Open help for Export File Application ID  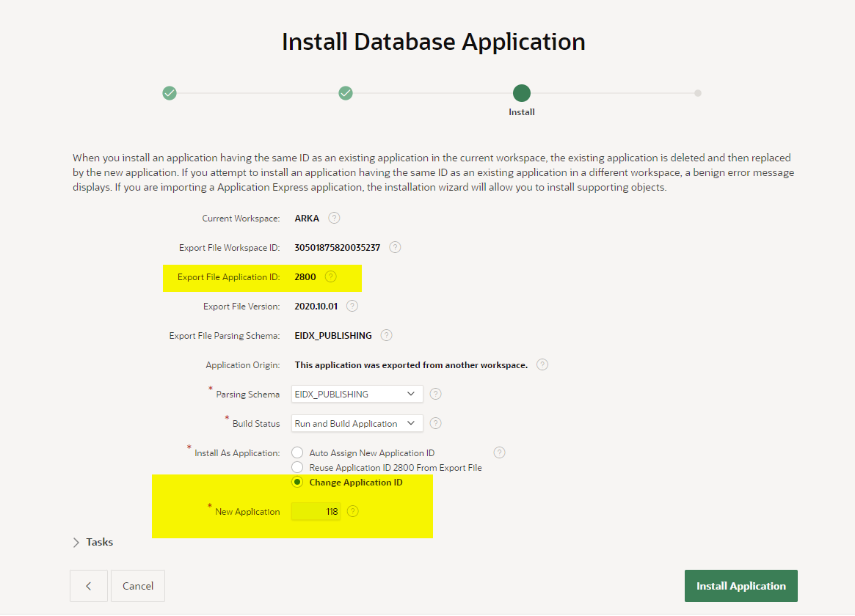coord(330,276)
